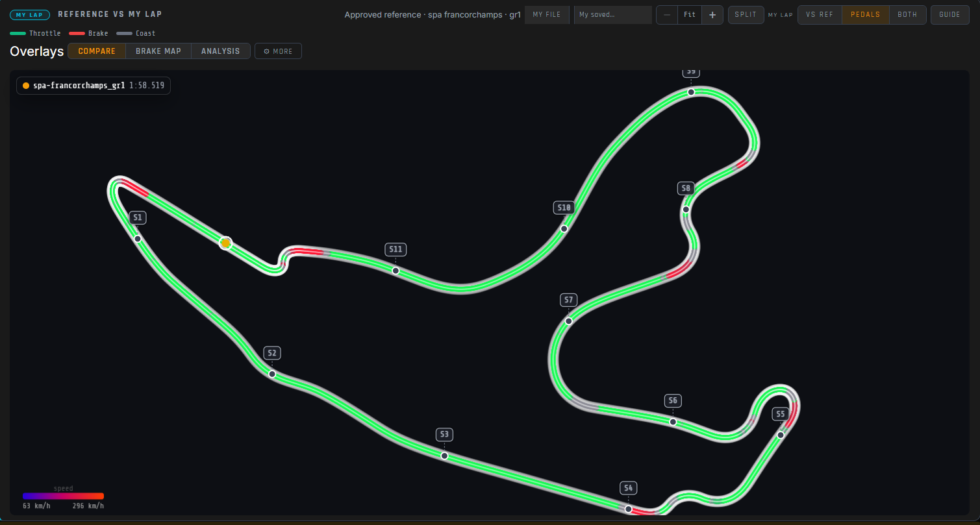This screenshot has width=980, height=525.
Task: Click the speed gradient legend bar
Action: pyautogui.click(x=63, y=496)
